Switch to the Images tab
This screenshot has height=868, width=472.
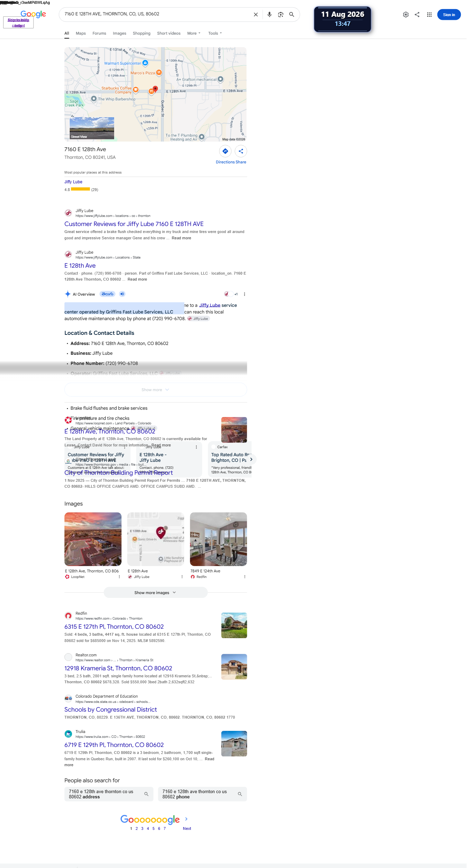[119, 33]
